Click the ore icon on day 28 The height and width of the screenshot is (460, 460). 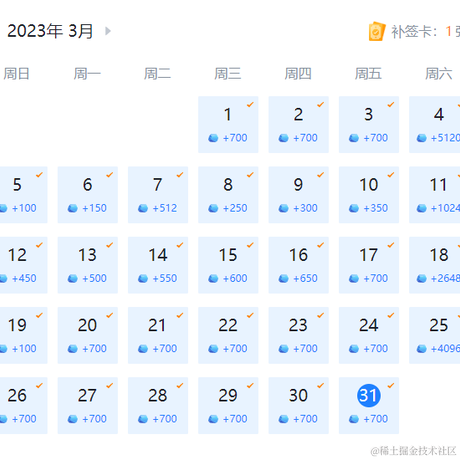click(x=143, y=419)
